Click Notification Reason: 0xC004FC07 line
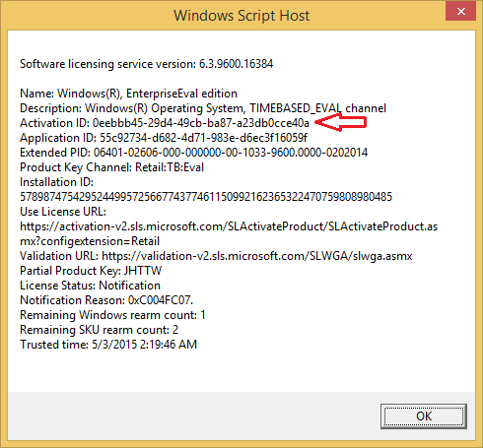The height and width of the screenshot is (448, 483). 106,300
